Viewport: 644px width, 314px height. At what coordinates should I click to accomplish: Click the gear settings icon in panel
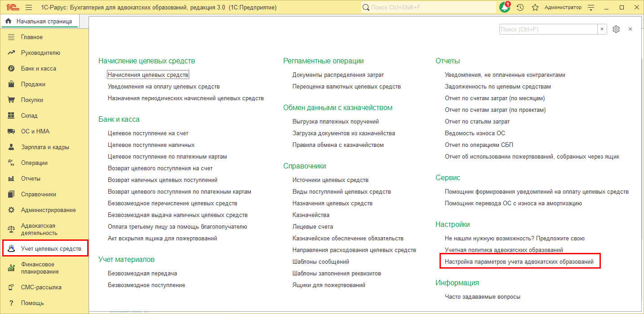tap(616, 29)
